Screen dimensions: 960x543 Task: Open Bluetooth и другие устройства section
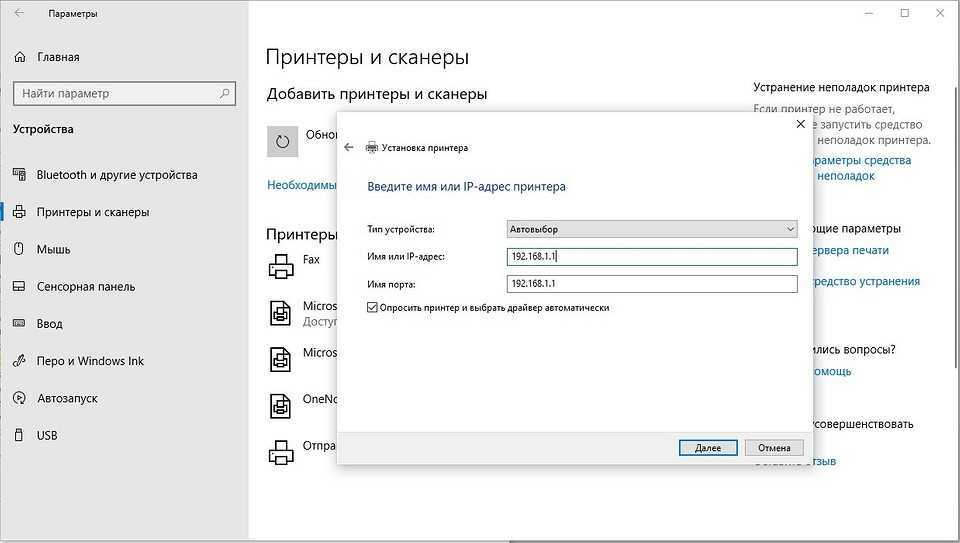coord(117,174)
